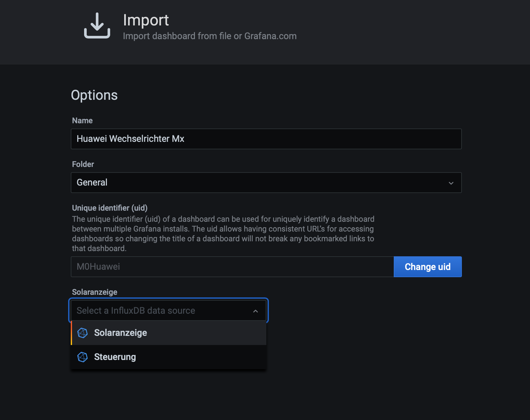The height and width of the screenshot is (420, 530).
Task: Click the Import page title
Action: (146, 20)
